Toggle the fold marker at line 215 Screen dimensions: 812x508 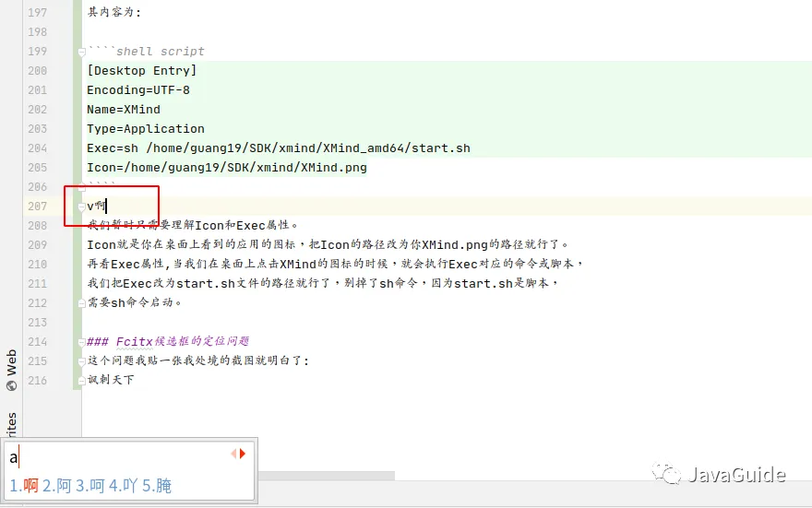pyautogui.click(x=82, y=361)
